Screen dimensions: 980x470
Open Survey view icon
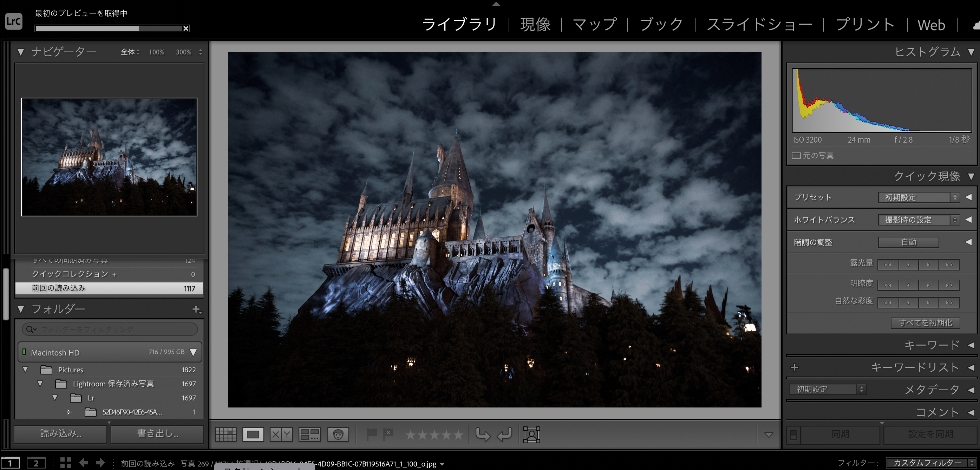point(309,434)
